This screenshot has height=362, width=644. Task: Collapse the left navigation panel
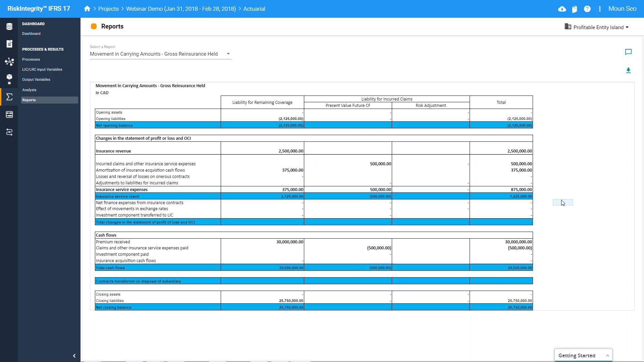pyautogui.click(x=74, y=356)
